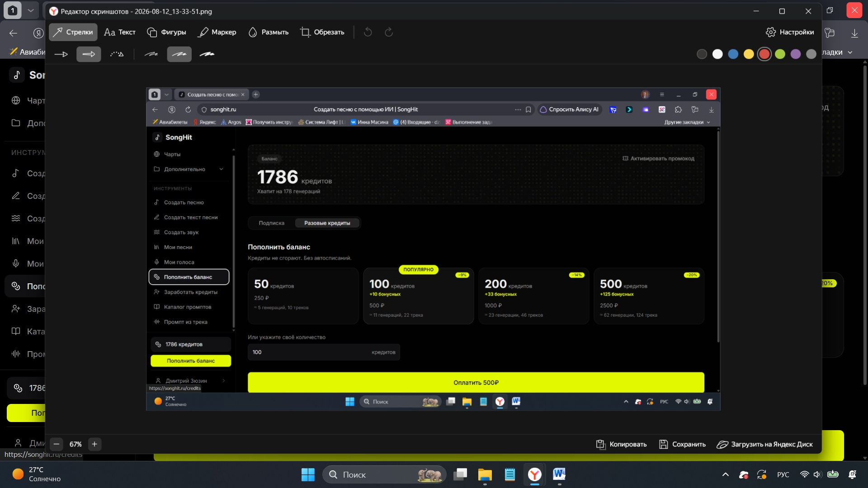Click the page scrollbar of the browser behind
This screenshot has height=488, width=868.
(865, 226)
